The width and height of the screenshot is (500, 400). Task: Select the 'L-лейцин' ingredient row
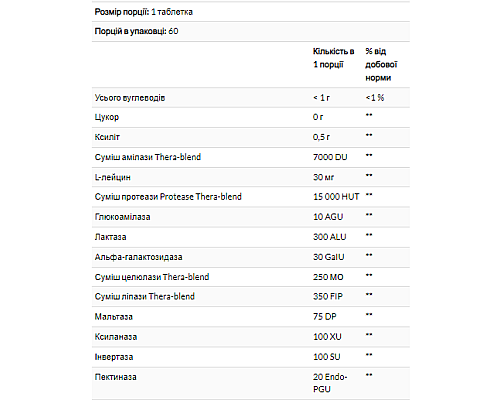[251, 177]
